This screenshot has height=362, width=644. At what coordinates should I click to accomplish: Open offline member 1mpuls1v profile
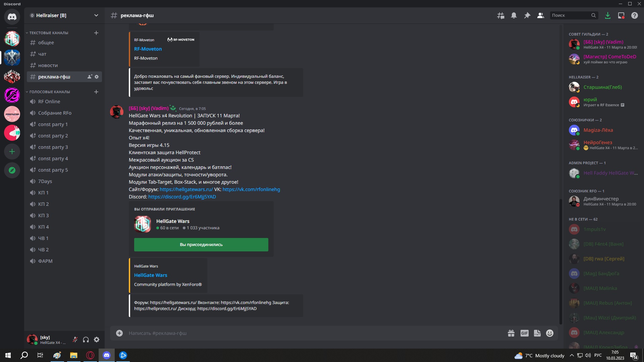tap(604, 229)
